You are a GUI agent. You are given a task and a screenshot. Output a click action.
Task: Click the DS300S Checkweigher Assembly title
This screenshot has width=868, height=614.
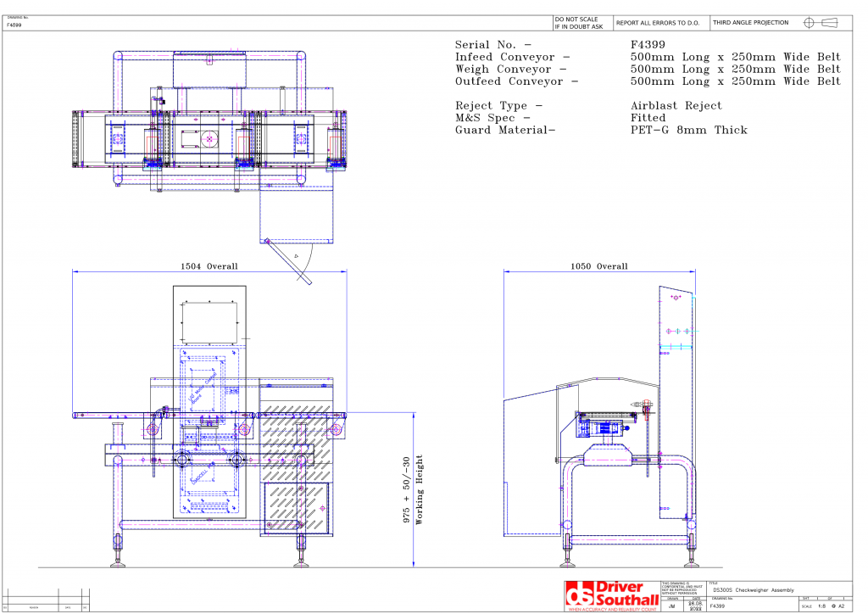click(x=754, y=589)
